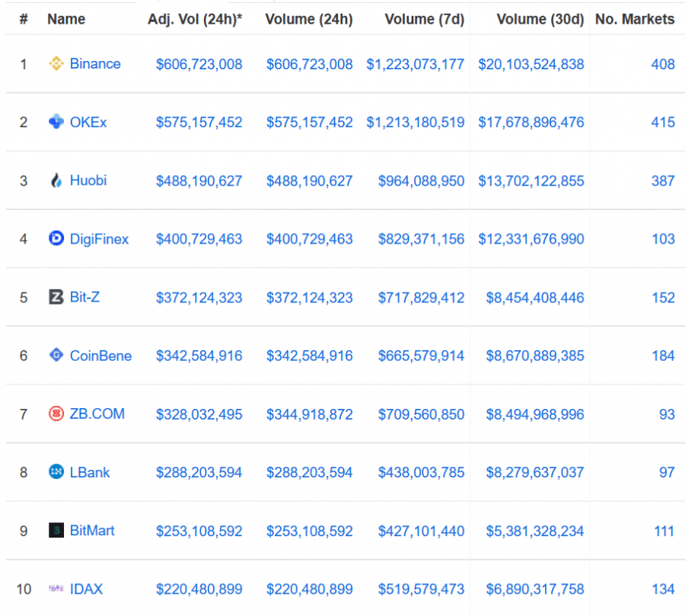Screen dimensions: 685x616
Task: Click the Binance logo icon
Action: tap(56, 63)
